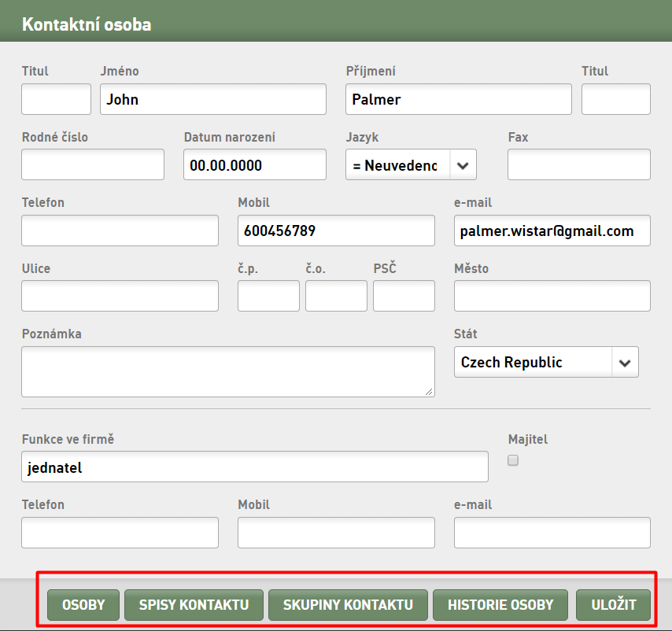
Task: Expand the Jazyk dropdown arrow
Action: tap(463, 165)
